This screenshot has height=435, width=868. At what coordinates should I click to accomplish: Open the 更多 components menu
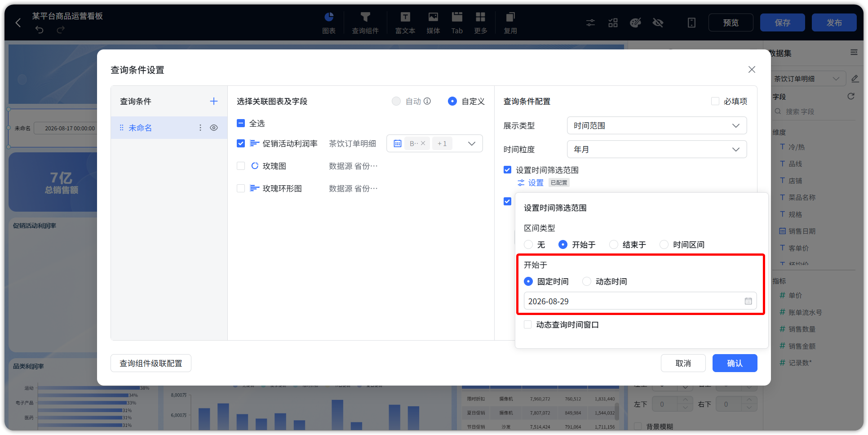[481, 22]
